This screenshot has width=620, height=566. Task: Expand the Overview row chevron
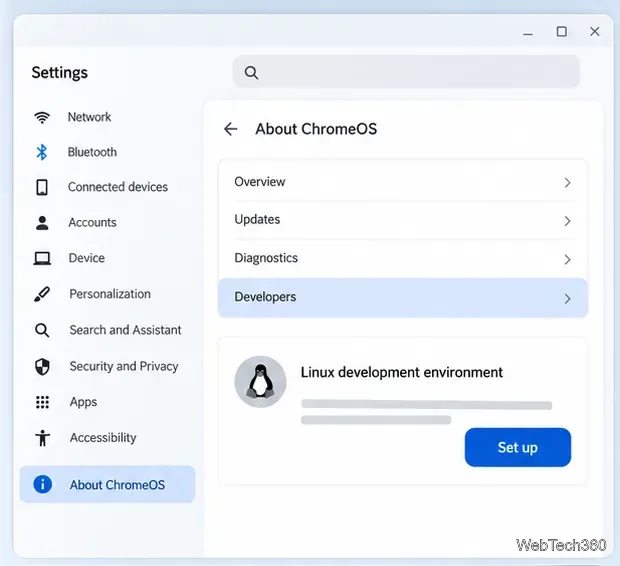pyautogui.click(x=567, y=183)
